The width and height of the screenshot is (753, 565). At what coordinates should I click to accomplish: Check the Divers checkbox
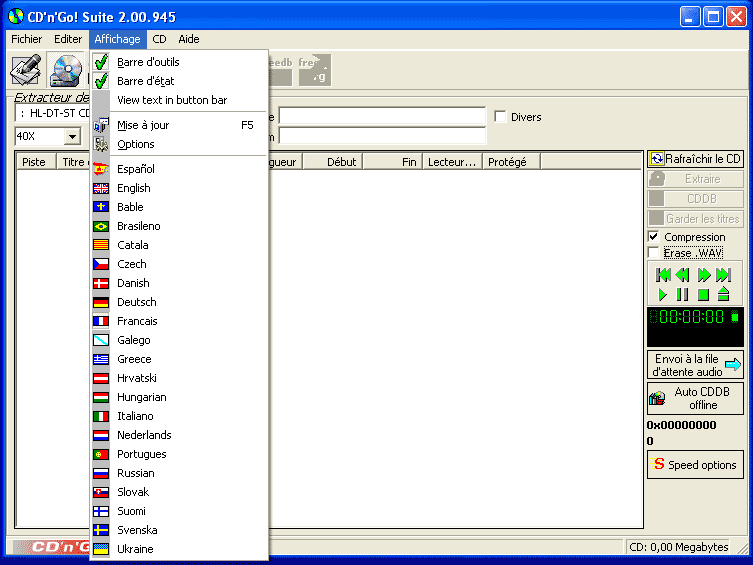pyautogui.click(x=500, y=117)
